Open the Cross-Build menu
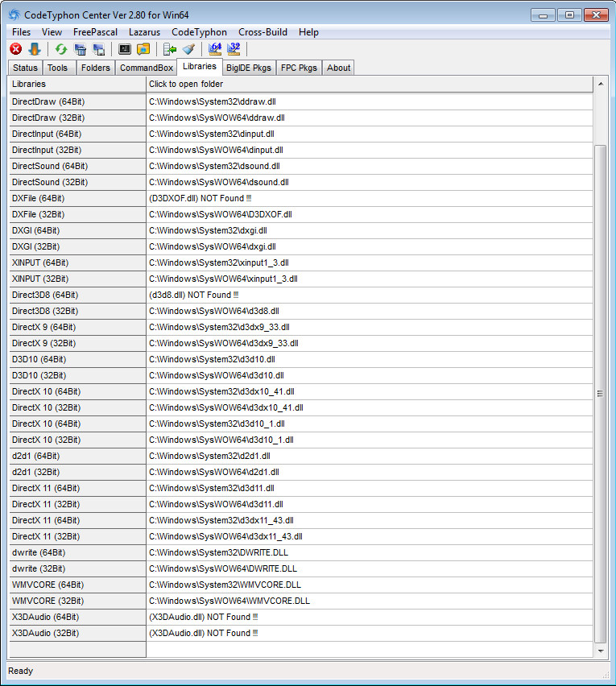616x686 pixels. [263, 32]
